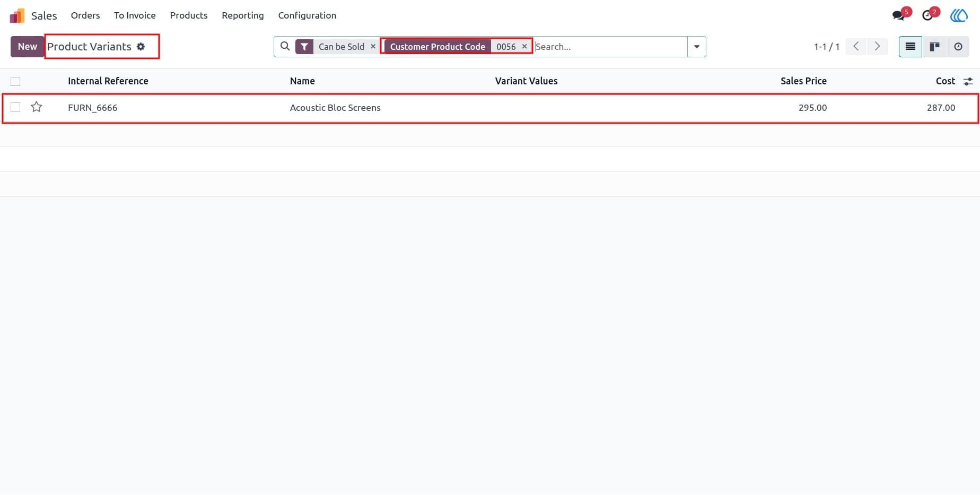
Task: Open the Configuration menu
Action: click(307, 15)
